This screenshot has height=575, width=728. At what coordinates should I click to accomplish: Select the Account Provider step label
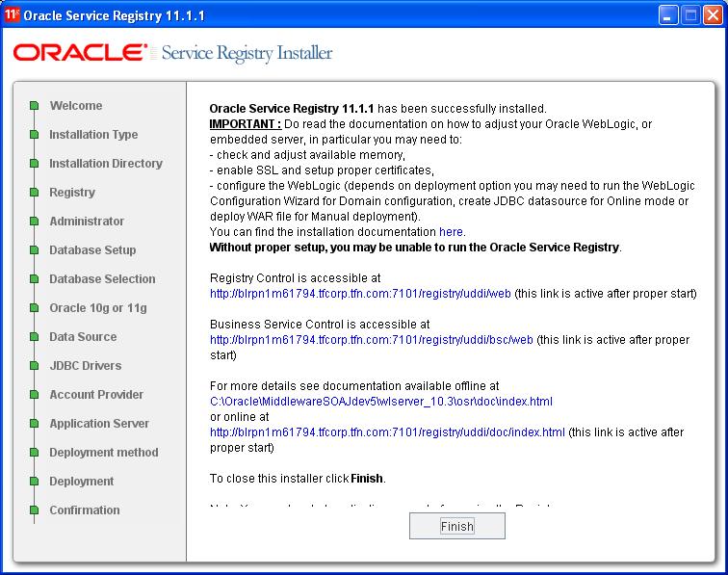(x=96, y=394)
